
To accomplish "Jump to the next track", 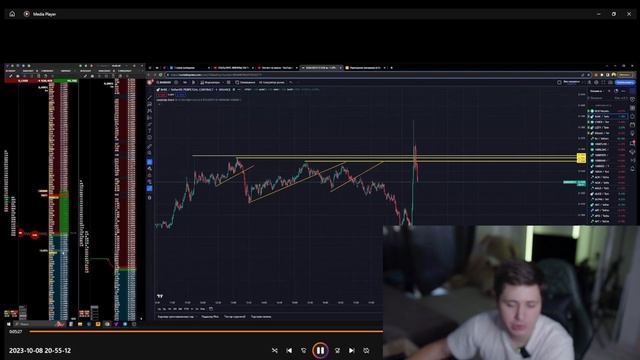I will pos(351,351).
